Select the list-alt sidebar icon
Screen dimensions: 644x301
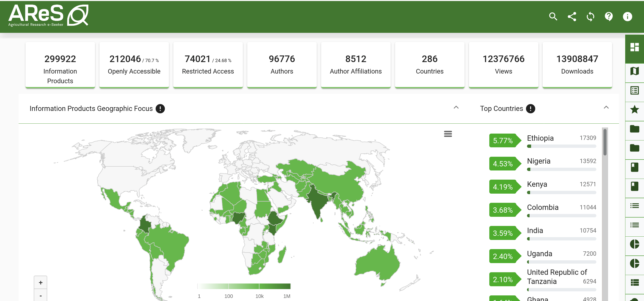(635, 90)
